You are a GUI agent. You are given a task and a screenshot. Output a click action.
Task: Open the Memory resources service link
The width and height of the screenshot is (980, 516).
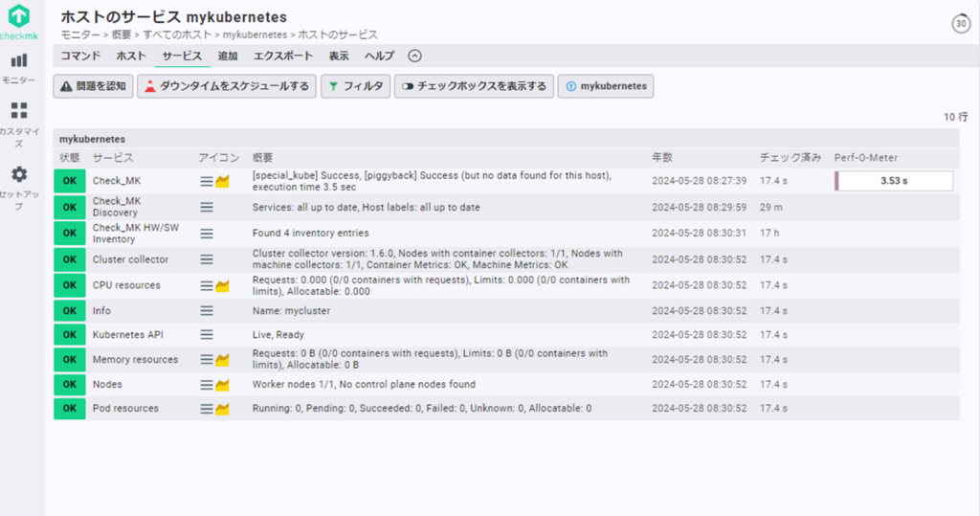pos(135,360)
